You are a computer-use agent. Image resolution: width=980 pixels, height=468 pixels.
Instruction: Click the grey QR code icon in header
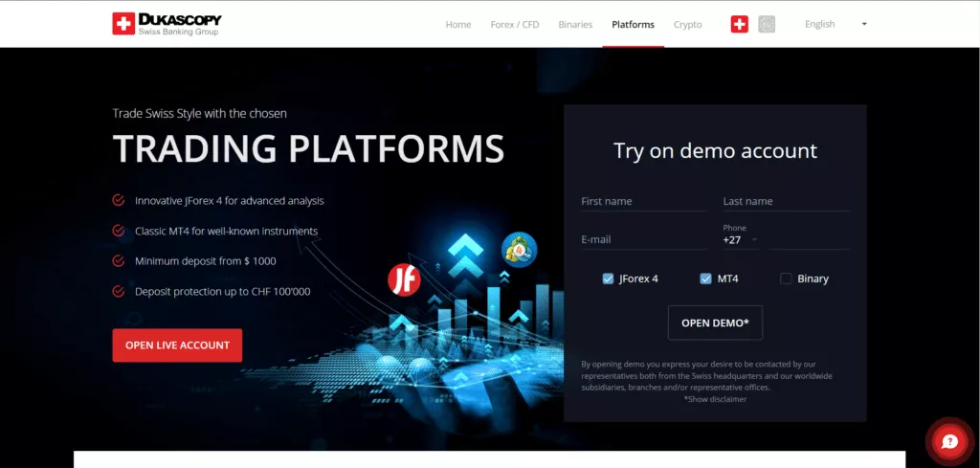coord(767,24)
